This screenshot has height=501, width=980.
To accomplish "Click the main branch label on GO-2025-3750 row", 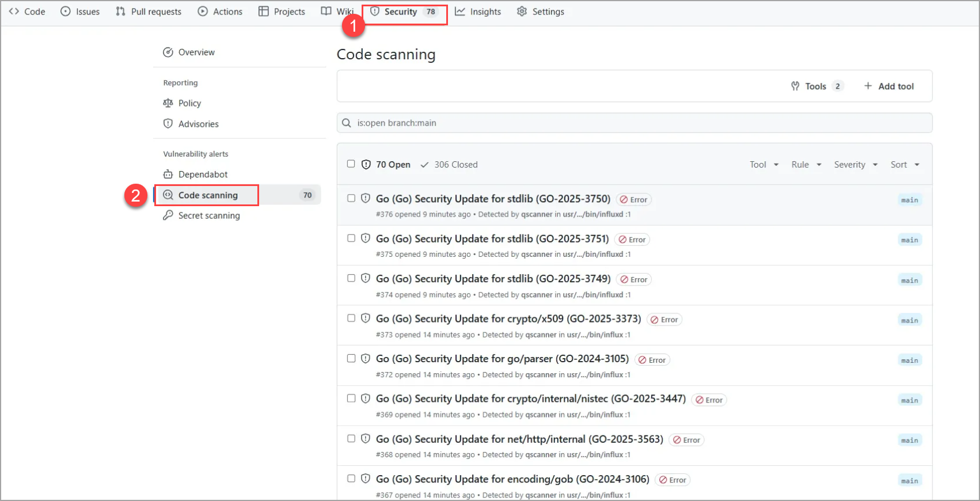I will 910,200.
